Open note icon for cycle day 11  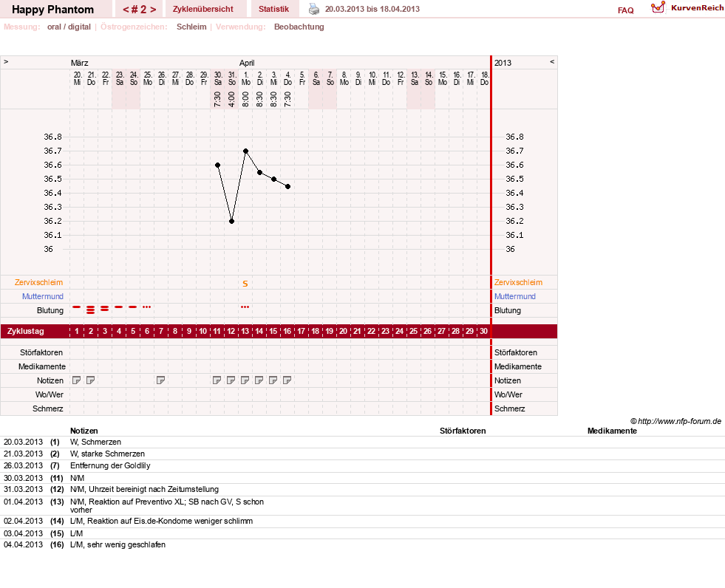pos(217,380)
